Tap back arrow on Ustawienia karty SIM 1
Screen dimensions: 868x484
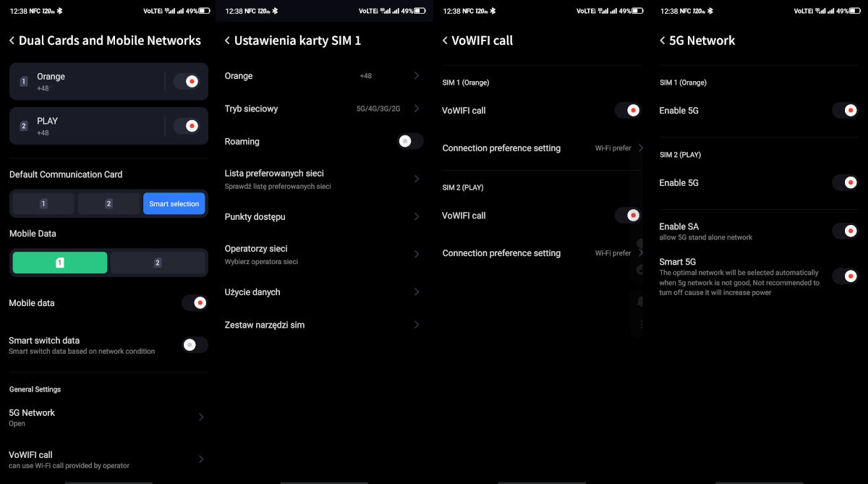[227, 41]
